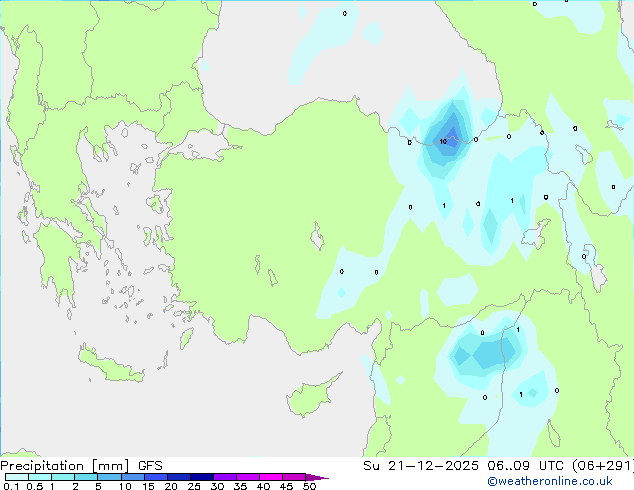Click the "GFS" model label
Image resolution: width=634 pixels, height=490 pixels.
pos(150,466)
